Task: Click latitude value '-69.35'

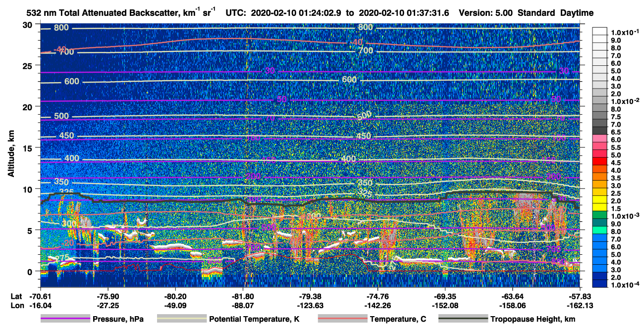Action: [445, 296]
